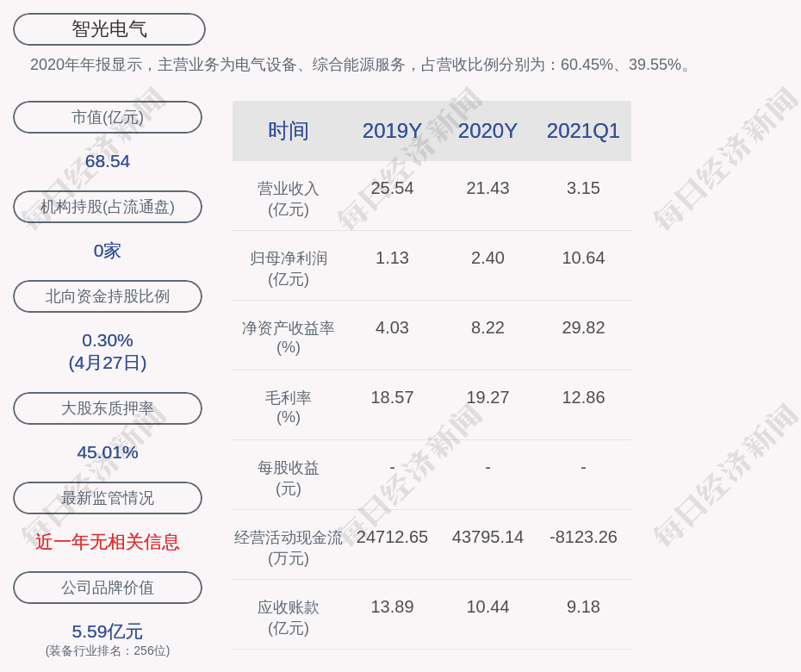Click net profit value 10.64
The image size is (801, 672).
[x=583, y=258]
